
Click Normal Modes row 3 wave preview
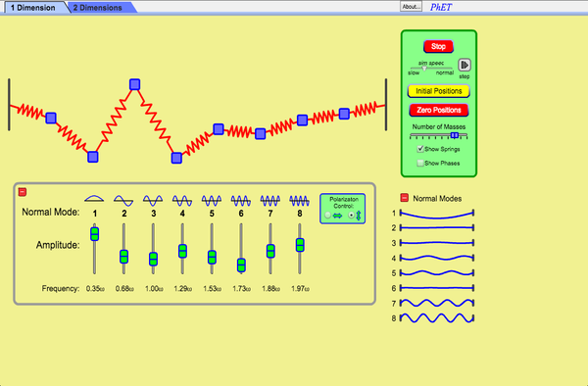tap(437, 243)
